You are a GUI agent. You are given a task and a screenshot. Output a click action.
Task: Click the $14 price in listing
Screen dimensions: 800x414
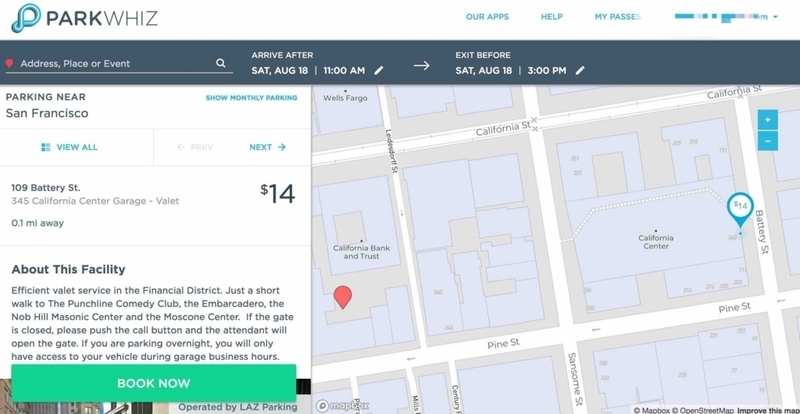coord(278,193)
